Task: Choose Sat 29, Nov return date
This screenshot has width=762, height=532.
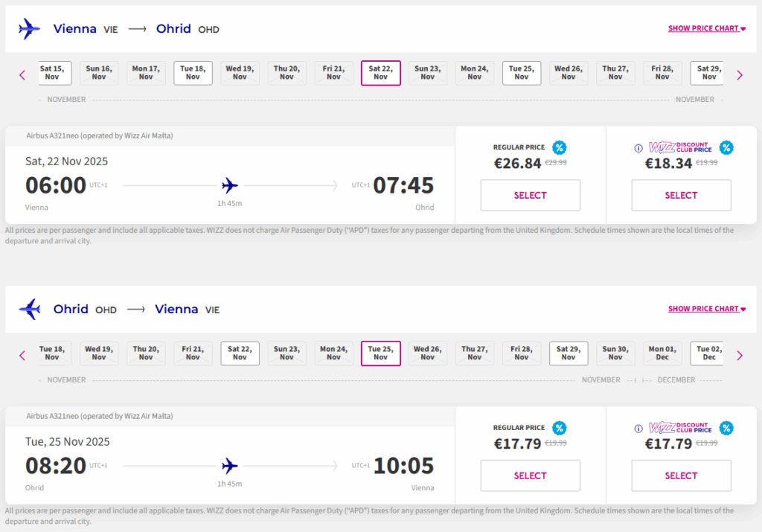Action: (569, 353)
